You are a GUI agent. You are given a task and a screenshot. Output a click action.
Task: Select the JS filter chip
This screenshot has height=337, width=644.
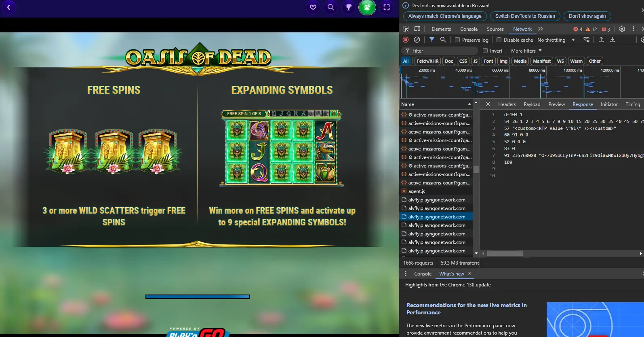[x=476, y=61]
